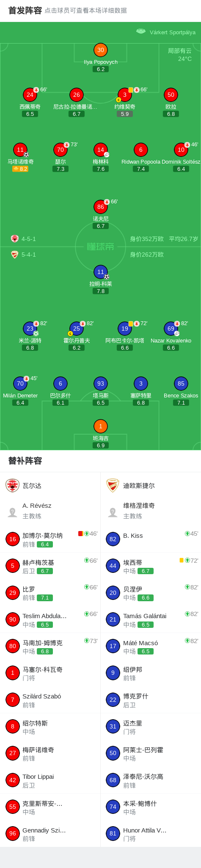Select substitute 82 B. Kiss entry
Screen dimensions: 201x868
tap(151, 539)
